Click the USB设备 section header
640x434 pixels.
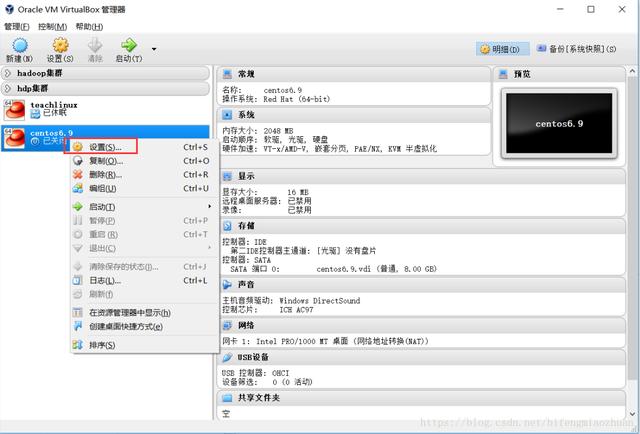click(x=421, y=357)
